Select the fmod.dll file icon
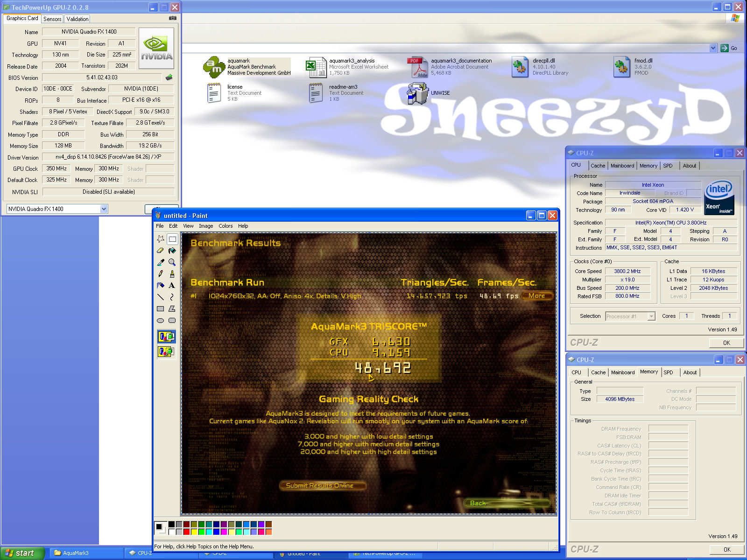Viewport: 747px width, 560px height. pos(621,67)
